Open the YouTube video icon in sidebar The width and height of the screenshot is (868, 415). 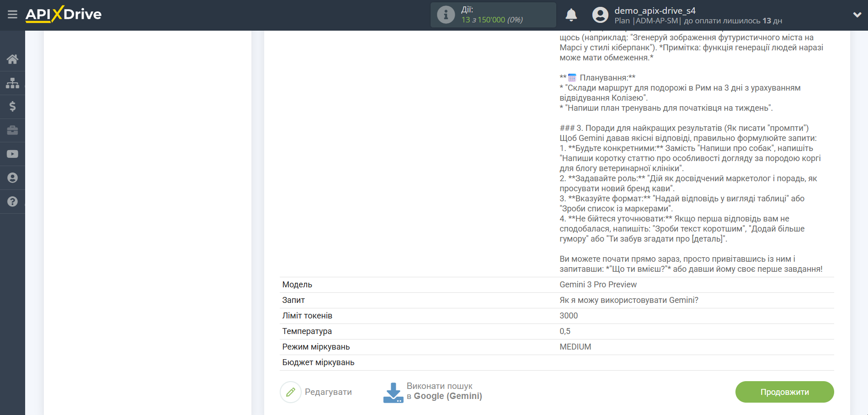click(12, 154)
